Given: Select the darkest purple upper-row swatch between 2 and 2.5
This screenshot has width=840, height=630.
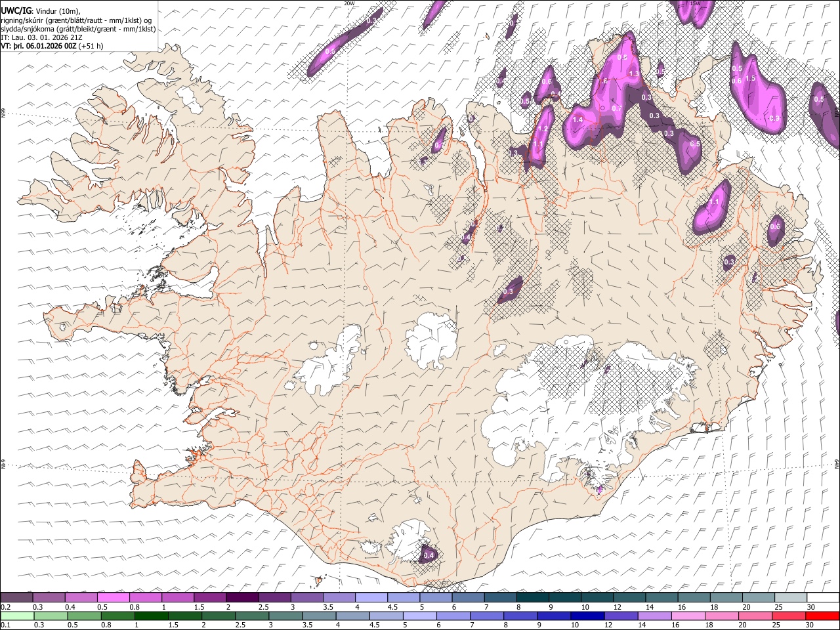Looking at the screenshot, I should pos(242,597).
